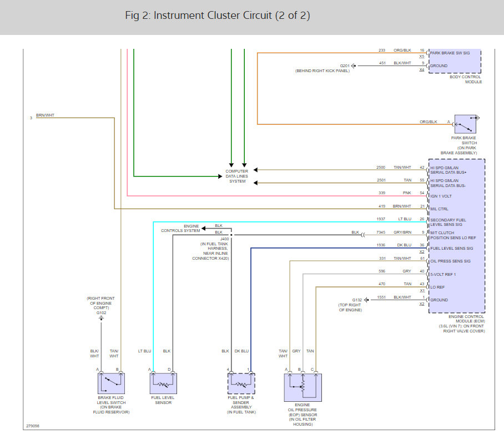
Task: Click the LT BLU label above fuel level sensor
Action: [145, 351]
